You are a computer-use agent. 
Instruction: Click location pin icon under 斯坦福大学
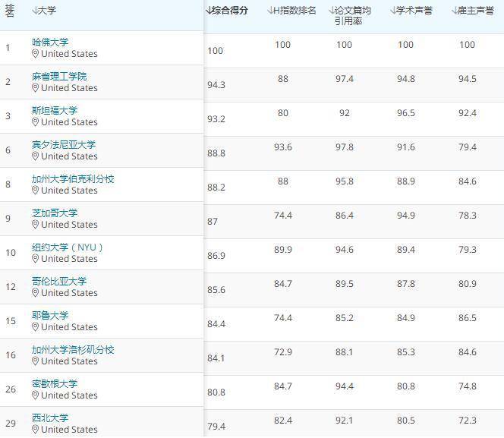point(36,121)
